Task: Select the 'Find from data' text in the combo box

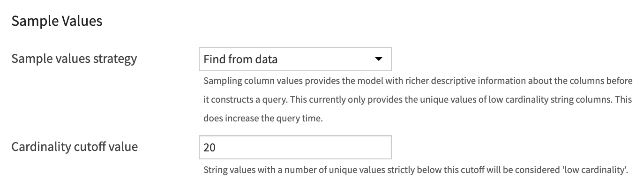Action: (x=240, y=60)
